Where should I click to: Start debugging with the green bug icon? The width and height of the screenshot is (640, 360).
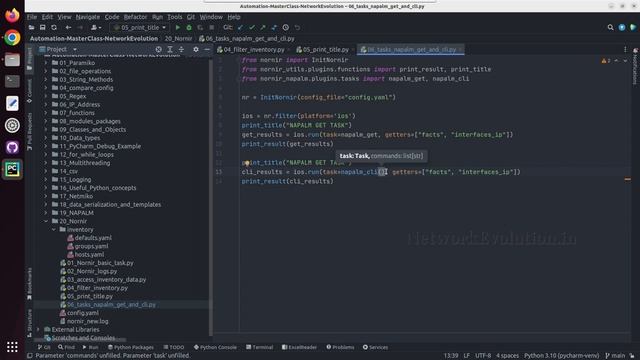coord(189,27)
